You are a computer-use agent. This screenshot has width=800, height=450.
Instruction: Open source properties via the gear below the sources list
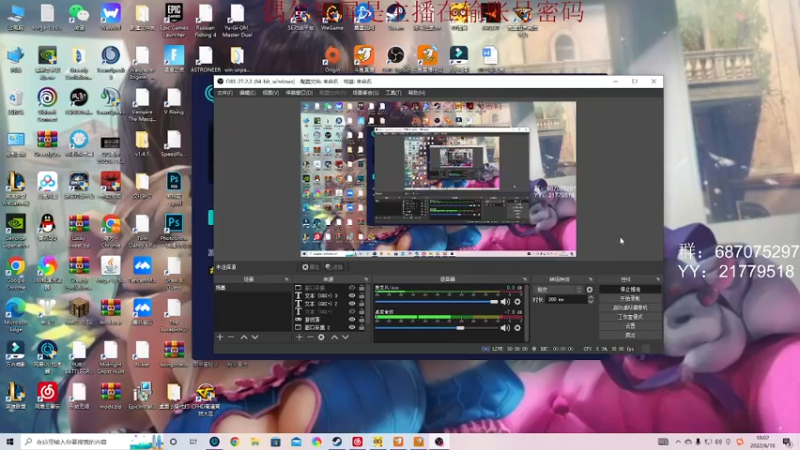pos(321,337)
